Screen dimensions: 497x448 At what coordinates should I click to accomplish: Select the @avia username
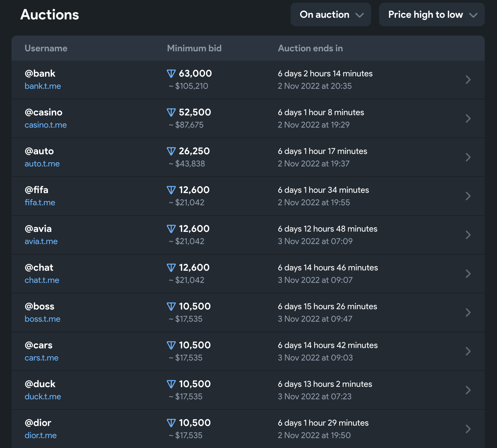[38, 229]
